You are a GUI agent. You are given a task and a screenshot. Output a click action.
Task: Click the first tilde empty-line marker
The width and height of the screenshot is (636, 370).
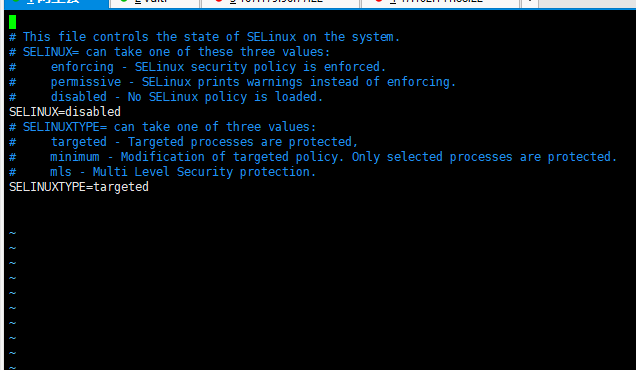click(x=13, y=233)
